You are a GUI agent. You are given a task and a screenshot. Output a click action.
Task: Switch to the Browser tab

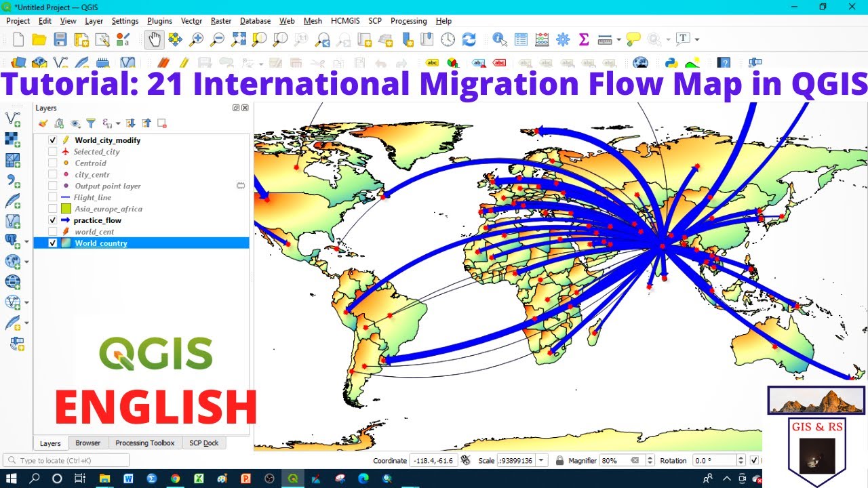click(87, 443)
